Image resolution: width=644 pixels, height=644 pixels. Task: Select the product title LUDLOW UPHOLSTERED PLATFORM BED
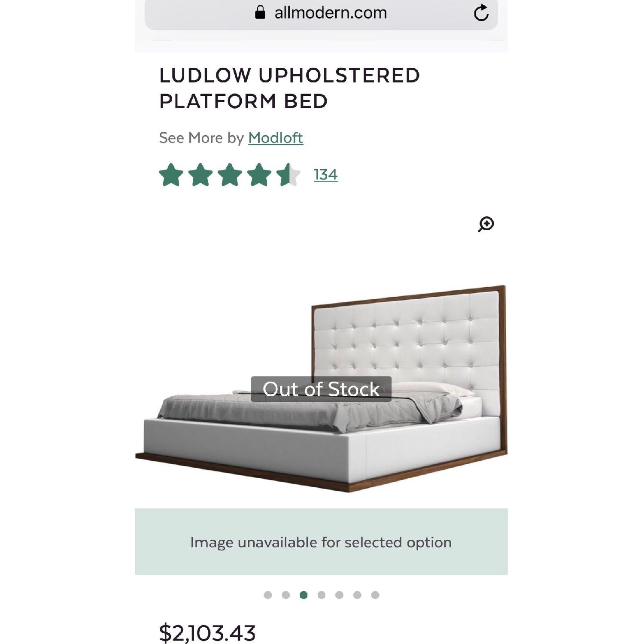click(290, 87)
